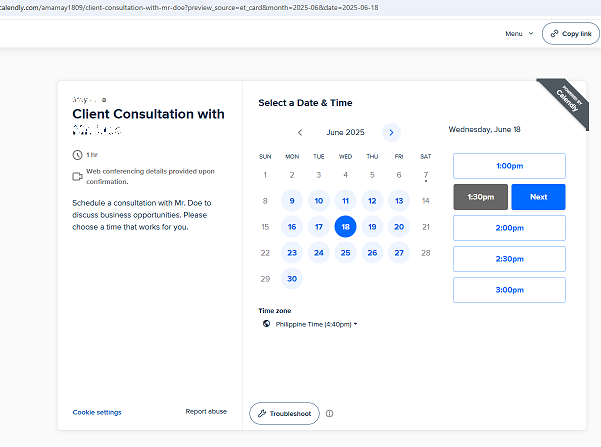Click the Troubleshoot button
This screenshot has height=447, width=601.
click(x=284, y=414)
